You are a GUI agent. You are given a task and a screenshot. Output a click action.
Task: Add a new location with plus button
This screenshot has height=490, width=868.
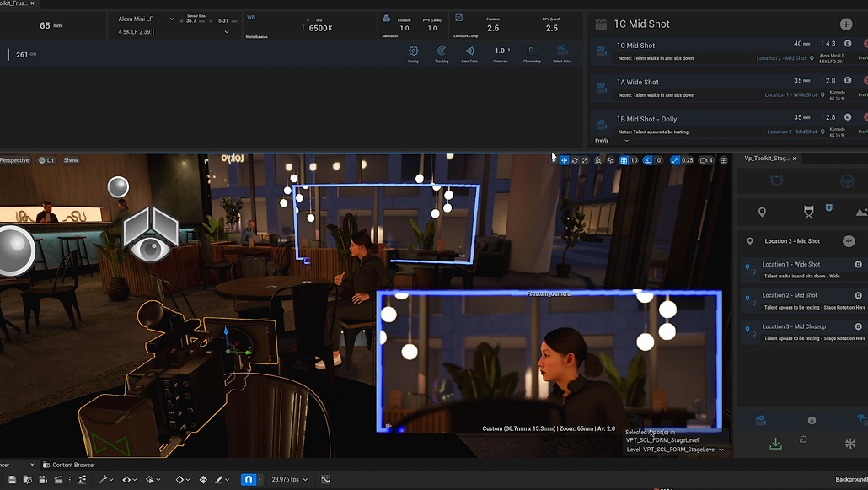(x=849, y=241)
